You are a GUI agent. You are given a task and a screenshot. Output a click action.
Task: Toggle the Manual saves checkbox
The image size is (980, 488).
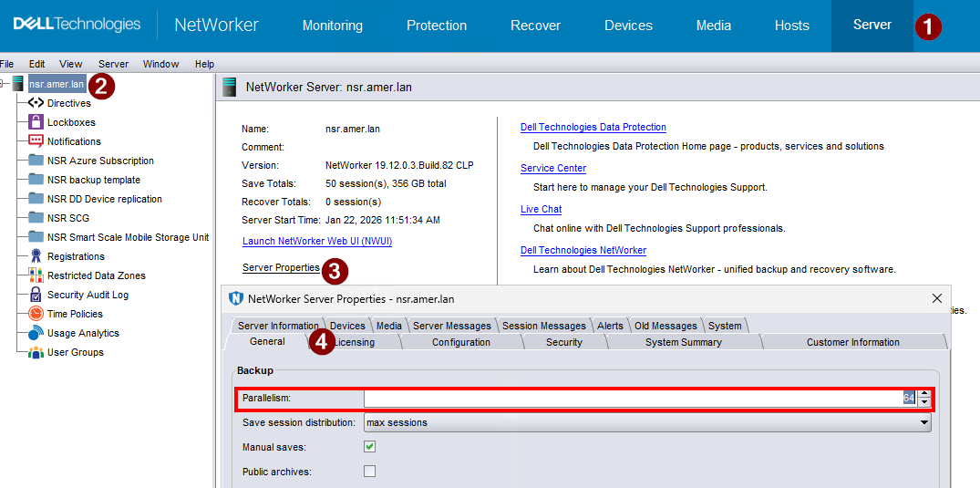click(370, 447)
